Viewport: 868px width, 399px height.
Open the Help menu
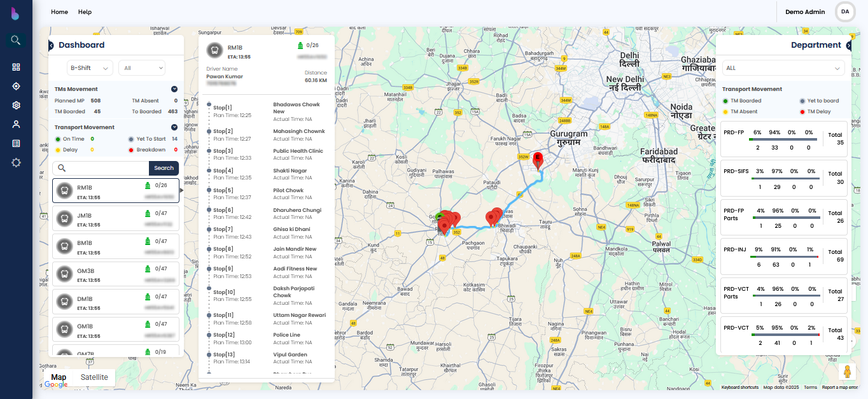point(85,12)
